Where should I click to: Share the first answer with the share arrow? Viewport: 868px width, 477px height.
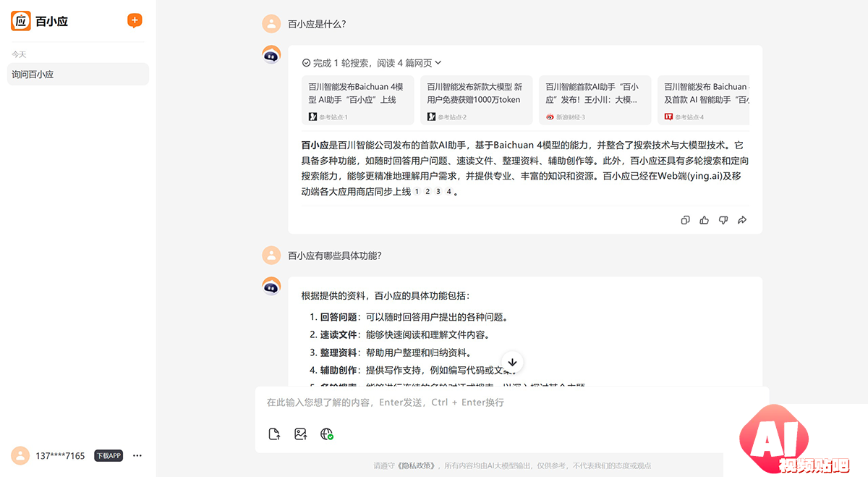click(742, 220)
